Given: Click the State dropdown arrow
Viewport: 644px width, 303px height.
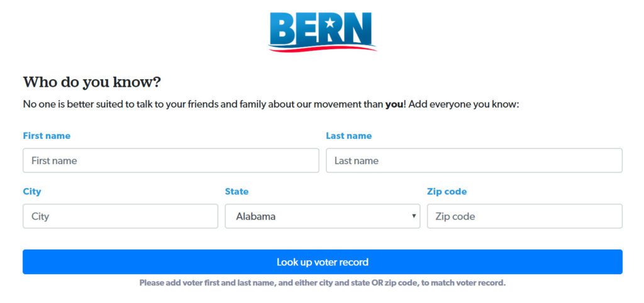Looking at the screenshot, I should pyautogui.click(x=414, y=216).
